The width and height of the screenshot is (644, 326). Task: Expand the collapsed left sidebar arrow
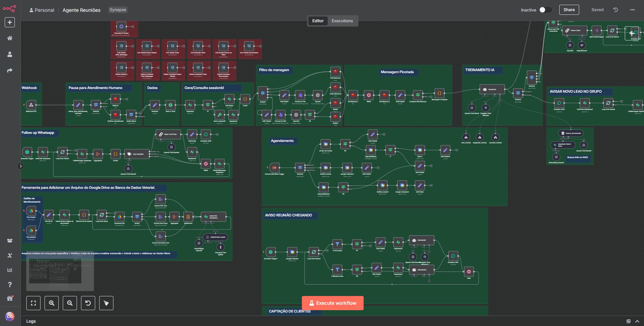click(x=21, y=166)
